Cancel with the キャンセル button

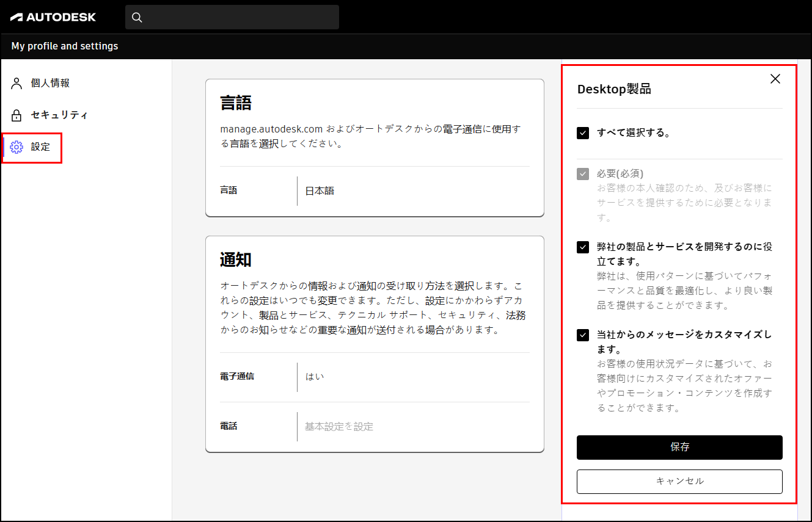(679, 481)
